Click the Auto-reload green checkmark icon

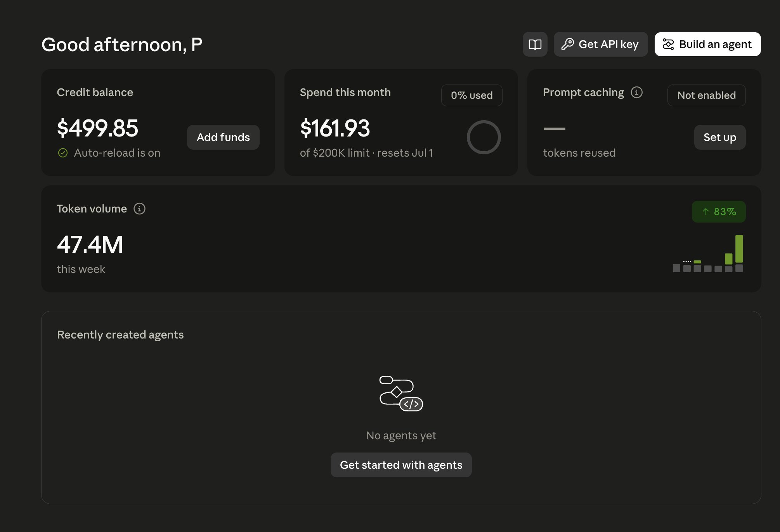tap(63, 153)
